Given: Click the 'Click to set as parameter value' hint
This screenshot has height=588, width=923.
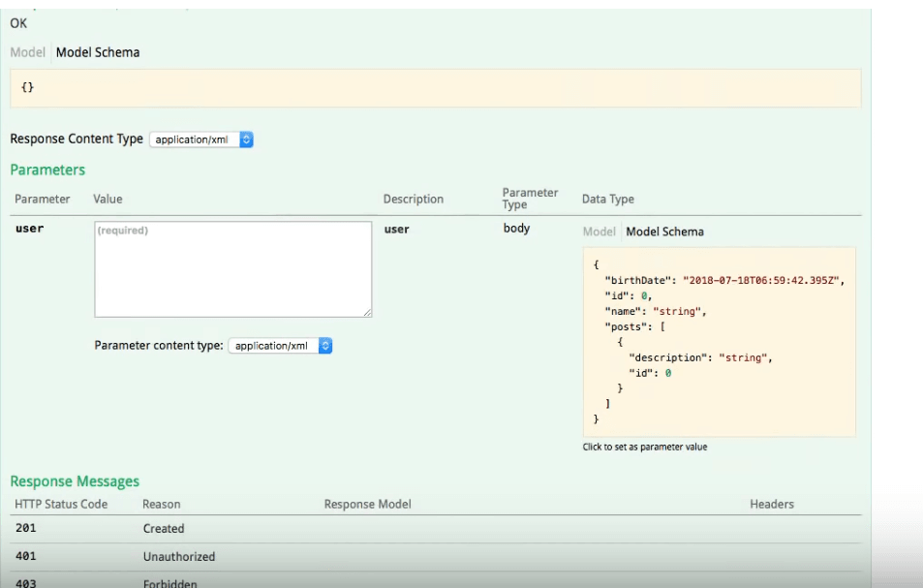Looking at the screenshot, I should 645,447.
